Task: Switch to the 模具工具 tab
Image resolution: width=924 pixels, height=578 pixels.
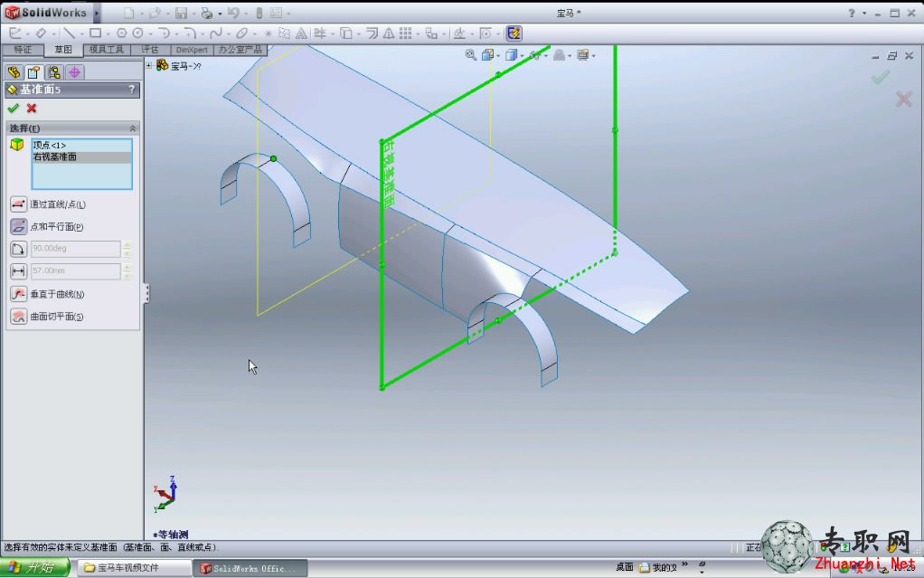Action: tap(107, 50)
